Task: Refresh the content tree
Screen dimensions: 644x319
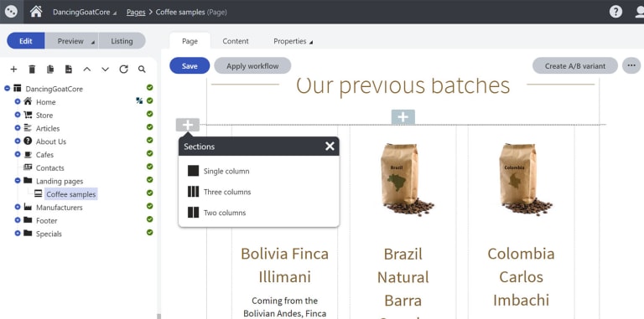Action: pyautogui.click(x=123, y=69)
